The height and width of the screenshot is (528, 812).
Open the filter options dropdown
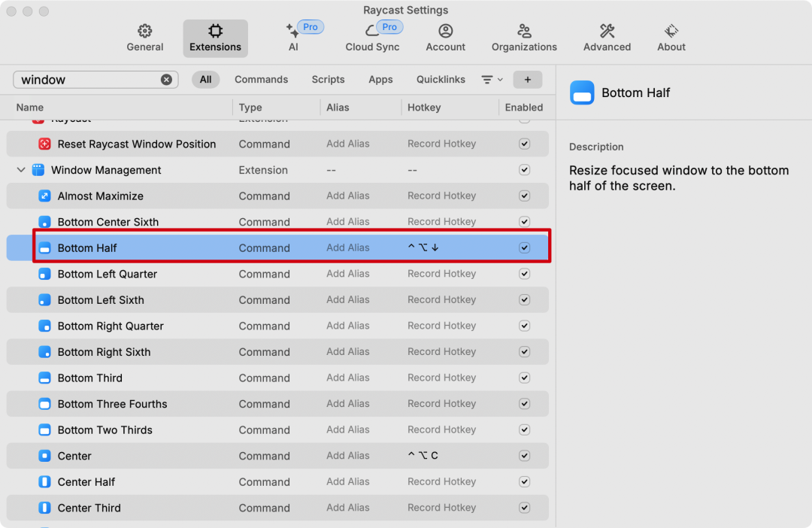(492, 79)
